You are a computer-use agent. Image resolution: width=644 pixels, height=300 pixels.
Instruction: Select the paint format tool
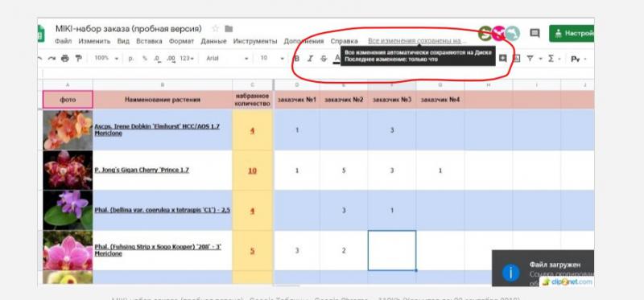78,59
